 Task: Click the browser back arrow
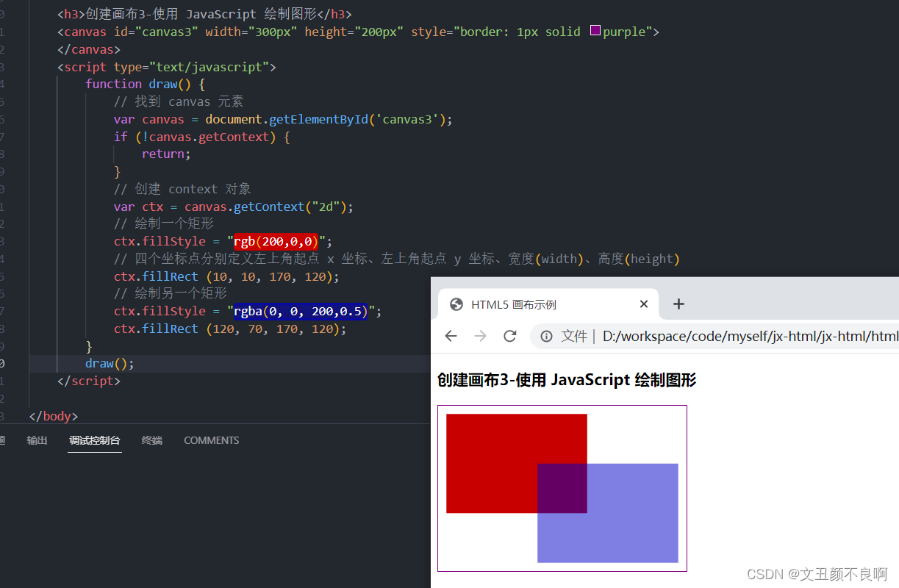point(451,336)
